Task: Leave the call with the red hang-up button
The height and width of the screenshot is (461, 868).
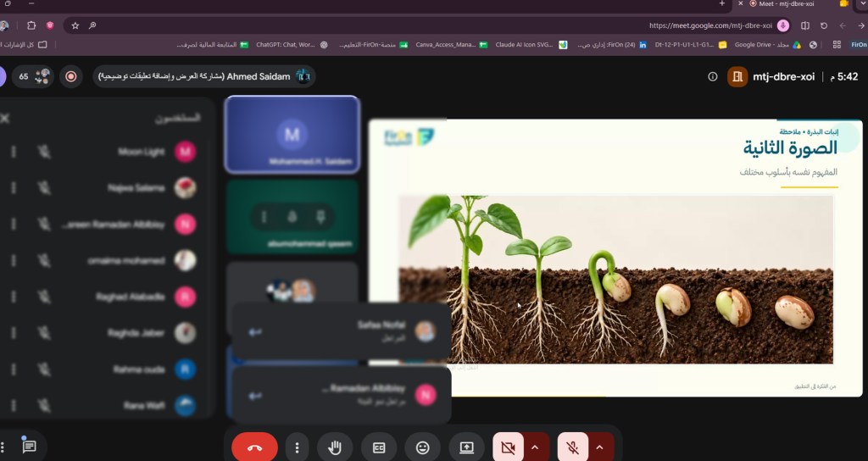Action: pyautogui.click(x=254, y=447)
